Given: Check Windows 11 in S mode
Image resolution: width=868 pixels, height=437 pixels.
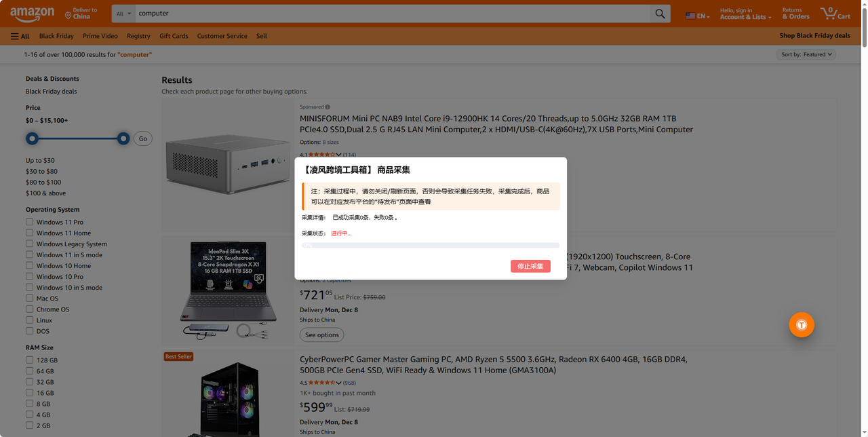Looking at the screenshot, I should point(29,254).
